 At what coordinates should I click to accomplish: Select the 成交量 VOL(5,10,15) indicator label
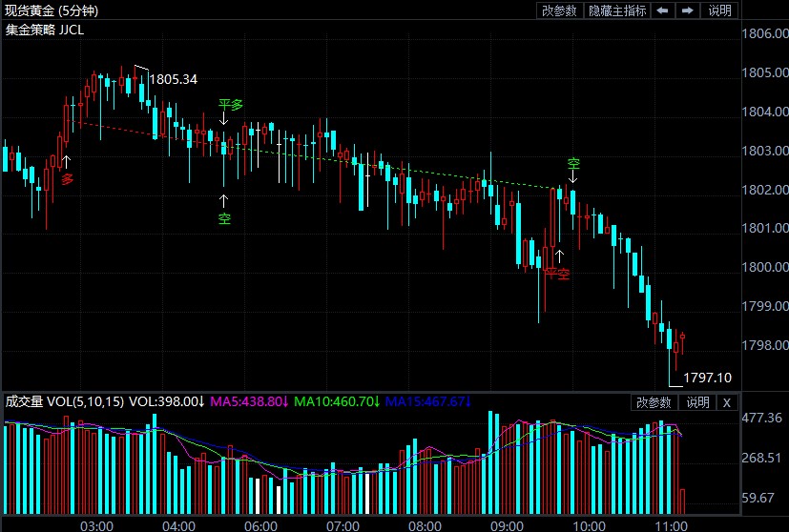pyautogui.click(x=64, y=401)
